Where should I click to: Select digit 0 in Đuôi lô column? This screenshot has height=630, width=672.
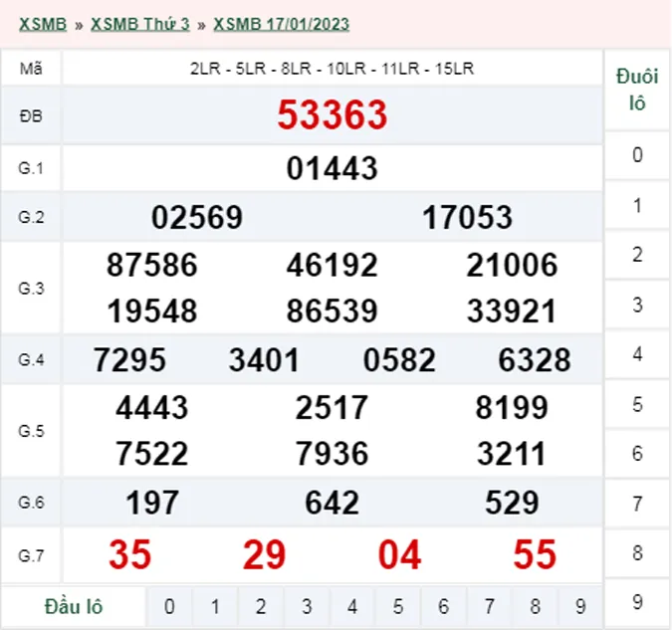tap(637, 155)
